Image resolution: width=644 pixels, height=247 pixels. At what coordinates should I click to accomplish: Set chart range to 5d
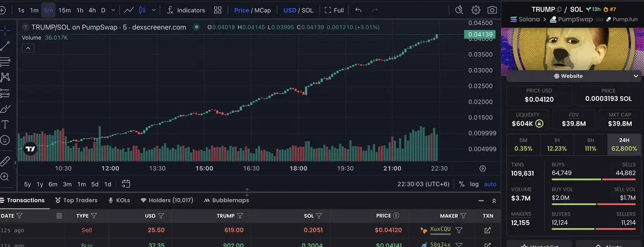click(94, 184)
